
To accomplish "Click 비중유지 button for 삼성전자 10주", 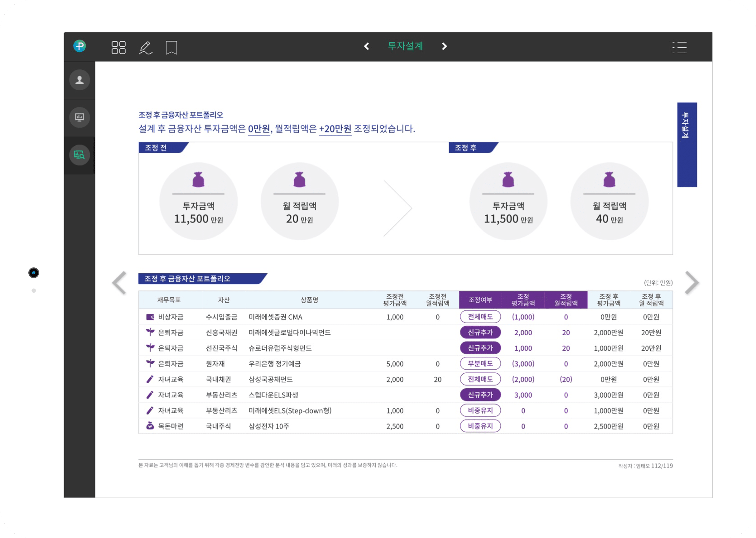I will (x=480, y=426).
